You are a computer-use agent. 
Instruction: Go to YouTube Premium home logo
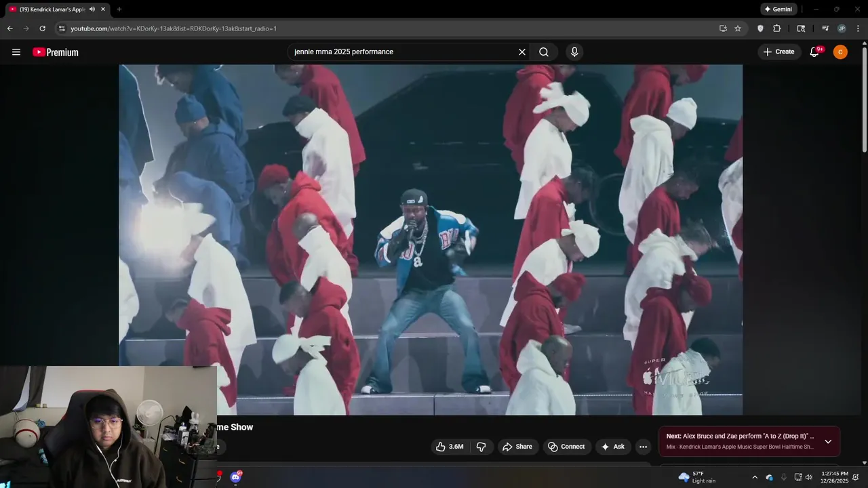coord(56,52)
